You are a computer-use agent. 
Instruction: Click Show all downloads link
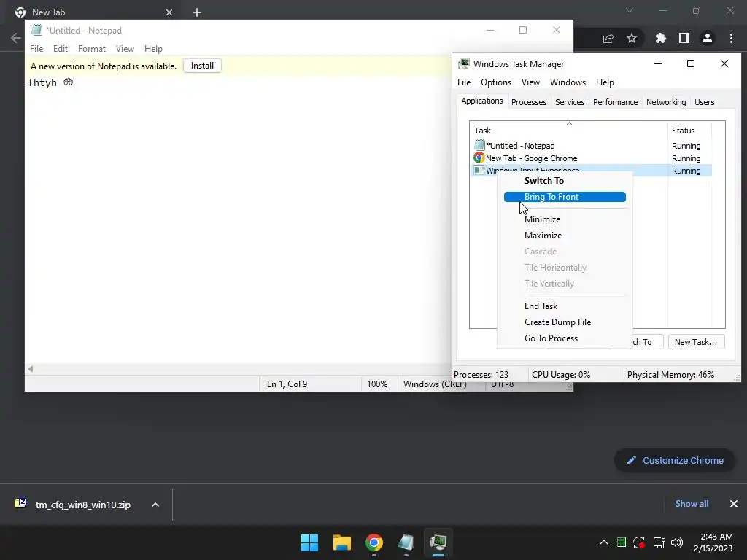(692, 504)
